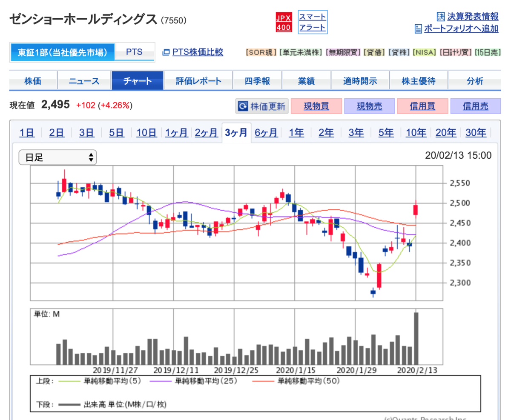Screen dimensions: 511x420
Task: Set chart period to 1ヶ月
Action: pos(177,133)
